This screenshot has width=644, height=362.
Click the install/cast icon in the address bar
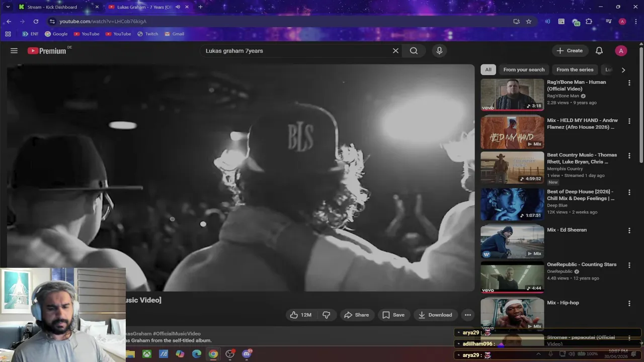coord(516,22)
